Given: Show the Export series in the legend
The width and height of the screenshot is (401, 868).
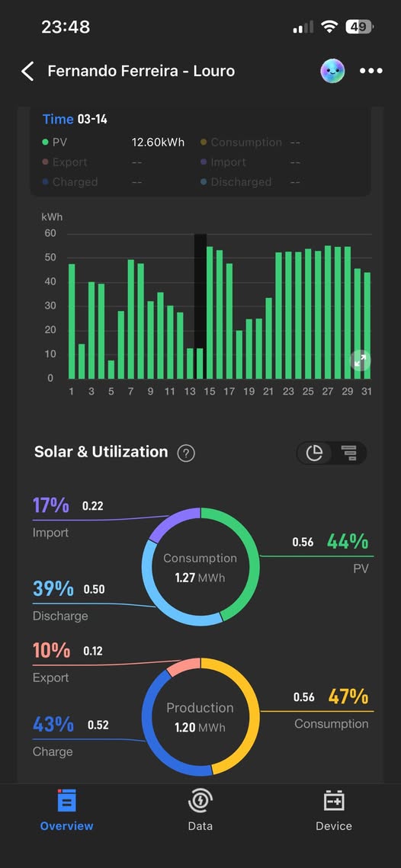Looking at the screenshot, I should click(64, 162).
